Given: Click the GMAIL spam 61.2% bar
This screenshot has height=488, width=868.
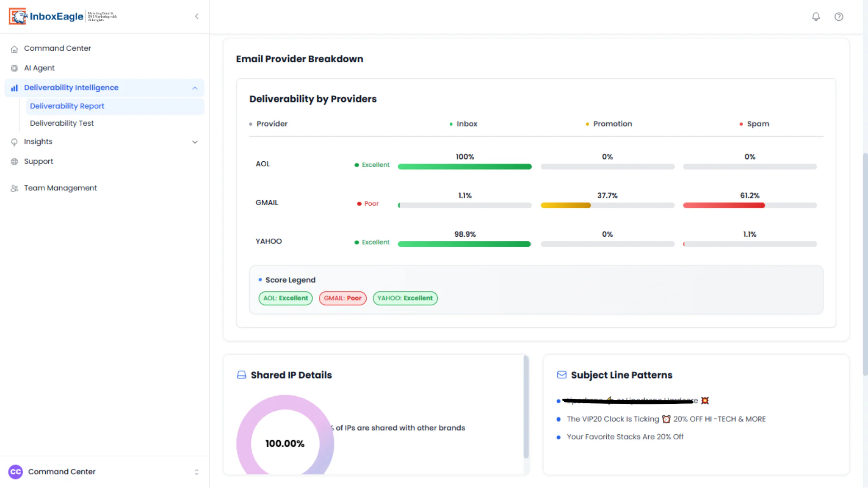Looking at the screenshot, I should coord(750,206).
